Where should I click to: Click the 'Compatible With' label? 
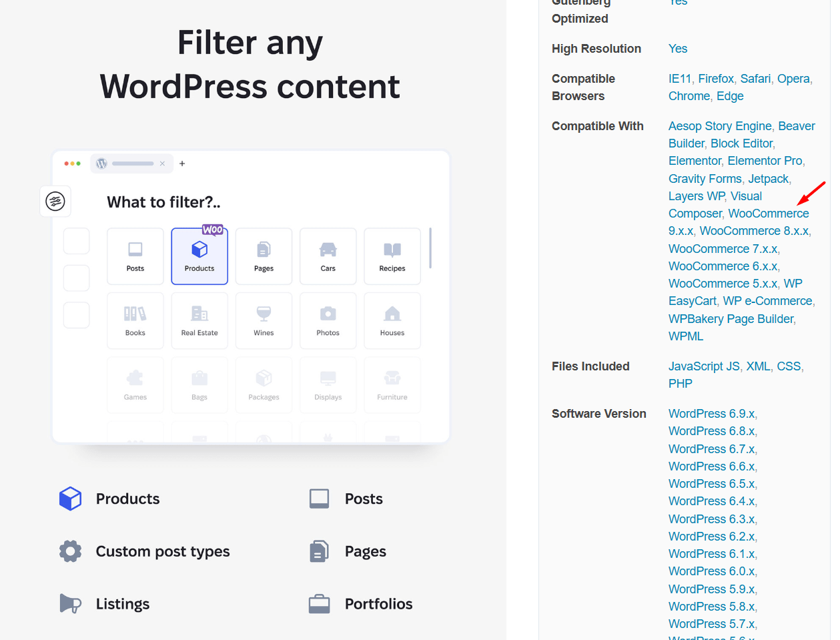click(598, 126)
